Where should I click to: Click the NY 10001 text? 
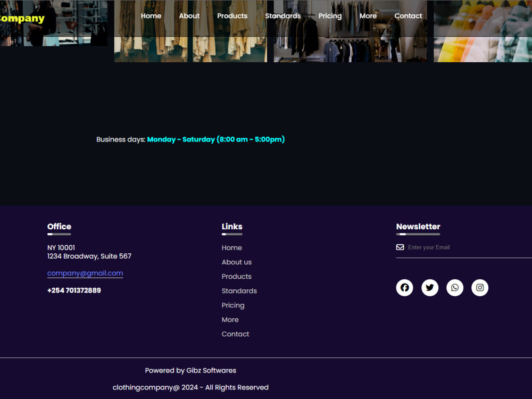pyautogui.click(x=61, y=248)
